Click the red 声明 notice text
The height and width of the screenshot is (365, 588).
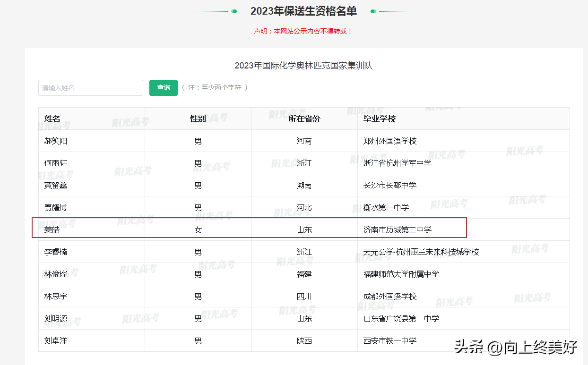[303, 31]
